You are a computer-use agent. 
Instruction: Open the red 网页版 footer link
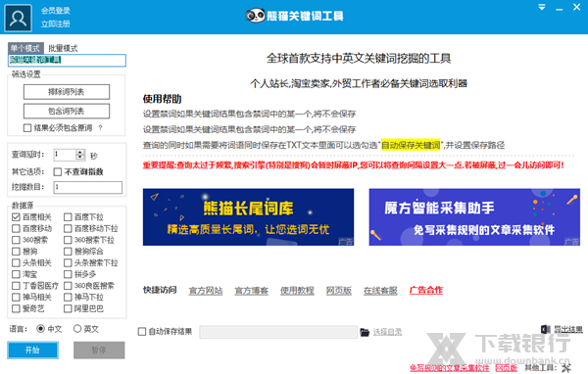507,368
